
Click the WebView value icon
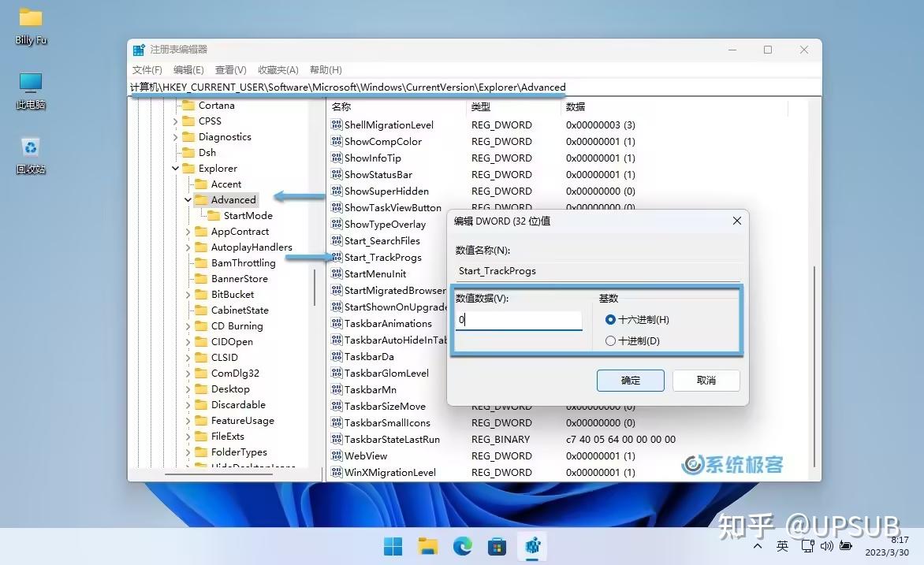tap(337, 455)
